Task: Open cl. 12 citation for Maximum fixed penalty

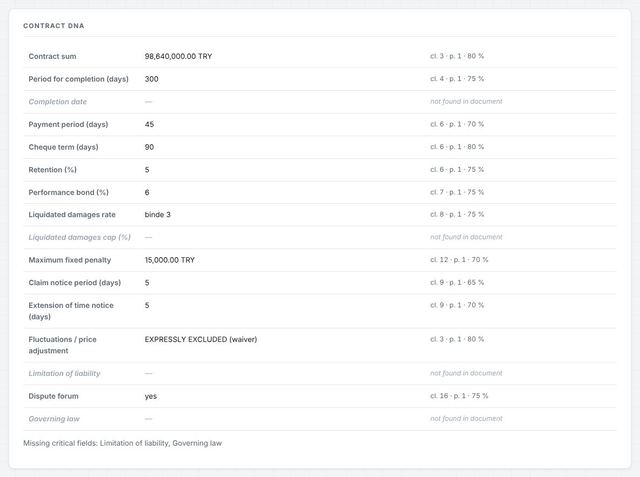Action: point(459,260)
